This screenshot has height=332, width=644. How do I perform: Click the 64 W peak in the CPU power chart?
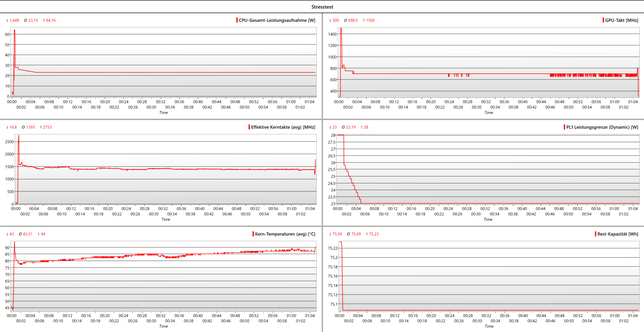(14, 31)
